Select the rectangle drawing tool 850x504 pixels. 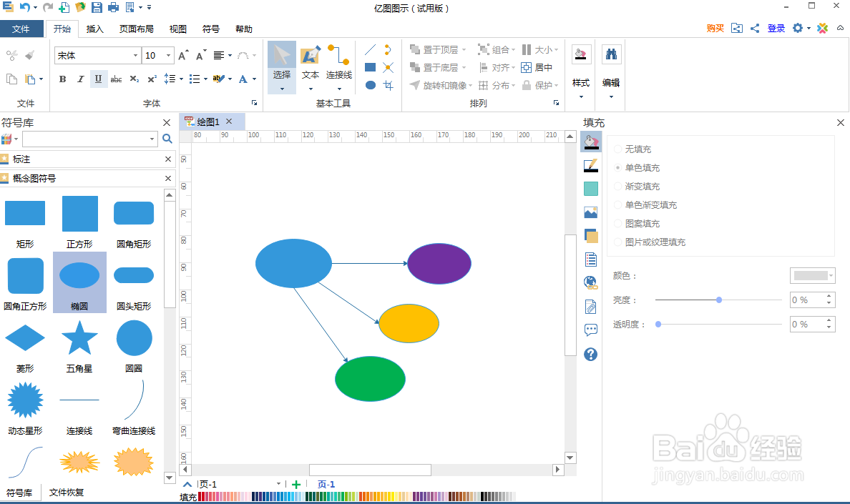[x=370, y=68]
